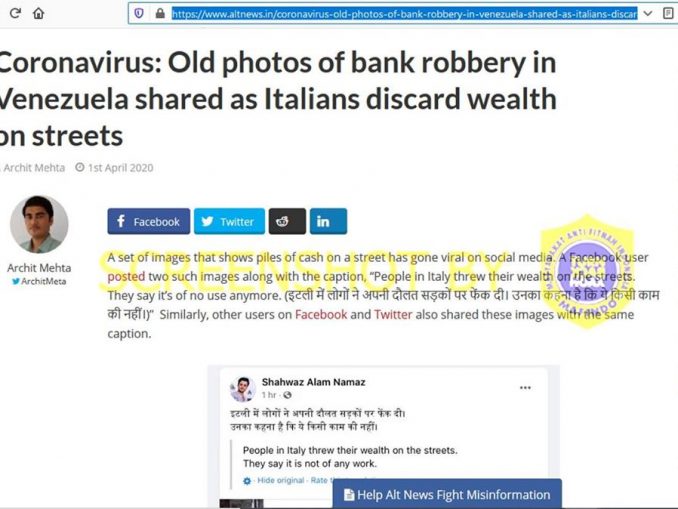Follow the red 'posted' link

pyautogui.click(x=126, y=276)
